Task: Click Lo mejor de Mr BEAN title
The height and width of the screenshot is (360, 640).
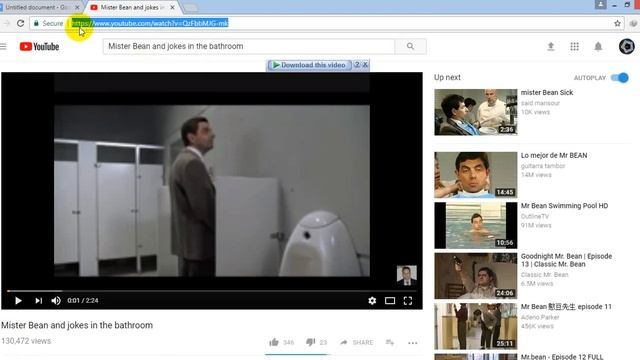Action: [554, 156]
